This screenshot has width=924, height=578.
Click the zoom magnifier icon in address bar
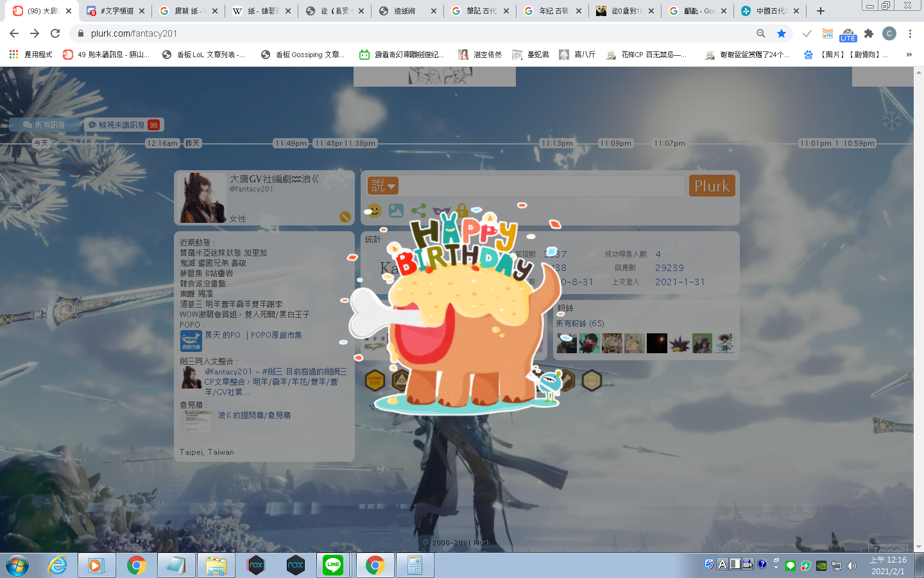[x=760, y=33]
